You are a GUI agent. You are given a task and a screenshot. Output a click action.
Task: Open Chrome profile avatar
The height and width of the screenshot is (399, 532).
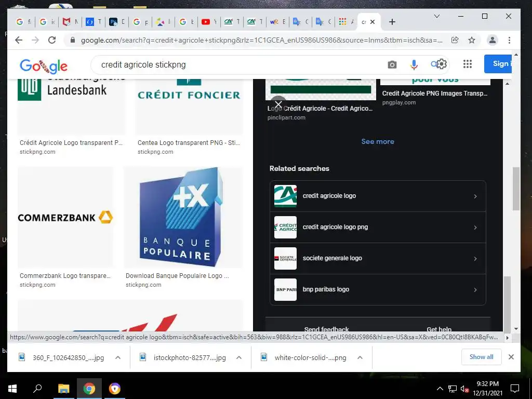tap(493, 40)
